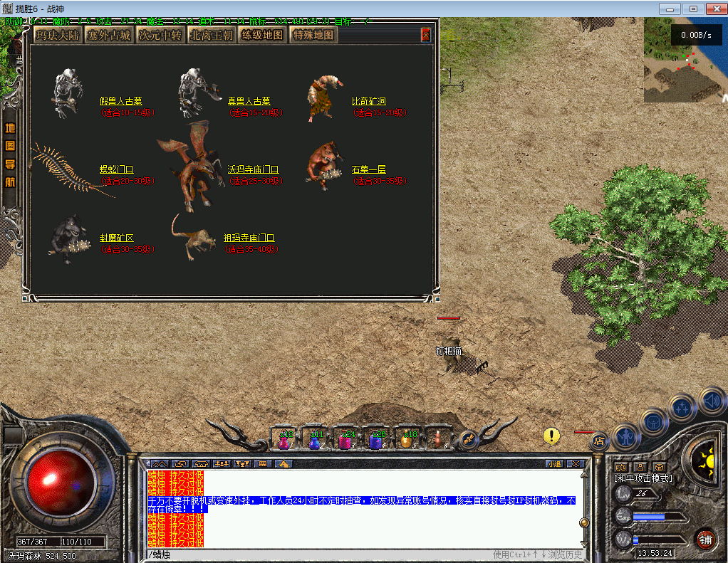Use the red potion in quick slot 1
Image resolution: width=728 pixels, height=563 pixels.
point(284,439)
